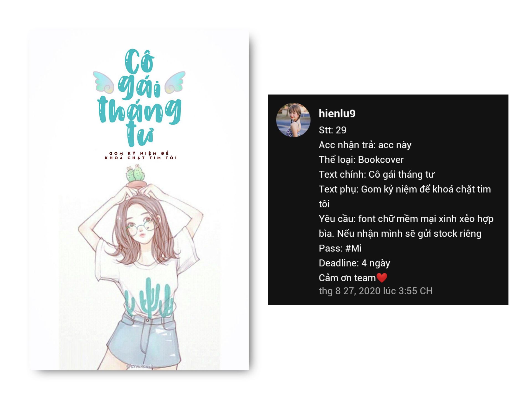Click the BreakBuck watermark at cover bottom
This screenshot has width=532, height=399.
(139, 366)
